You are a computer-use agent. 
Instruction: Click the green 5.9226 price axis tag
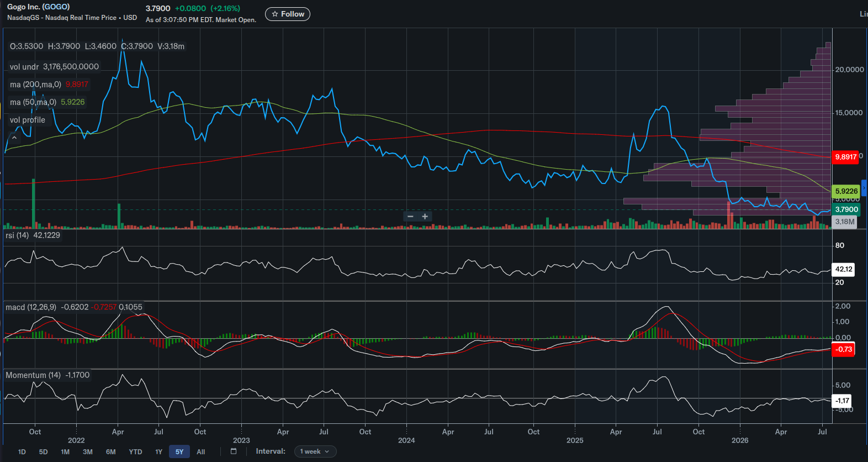tap(846, 191)
